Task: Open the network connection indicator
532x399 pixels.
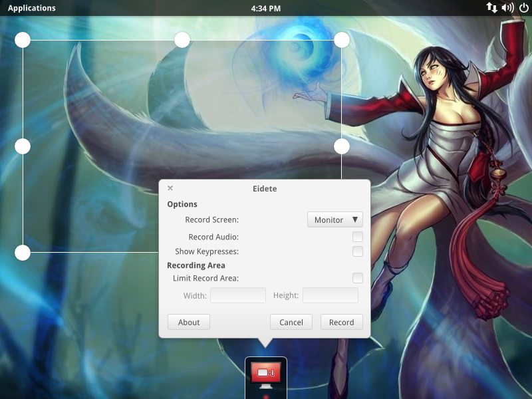Action: pyautogui.click(x=491, y=7)
